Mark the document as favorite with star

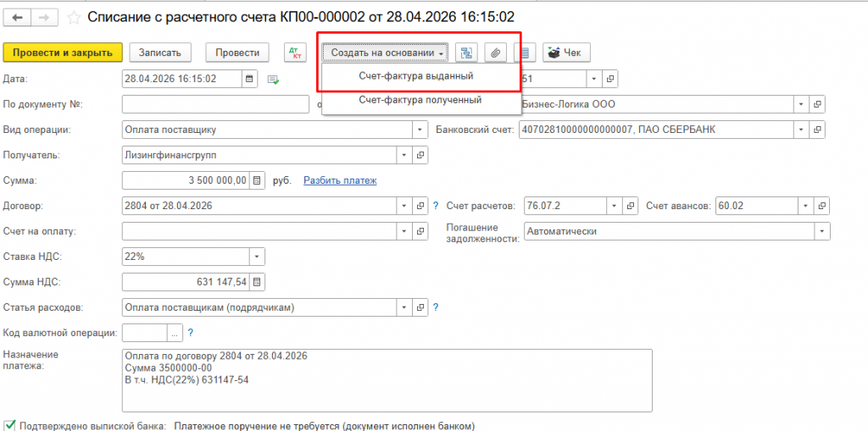point(74,18)
